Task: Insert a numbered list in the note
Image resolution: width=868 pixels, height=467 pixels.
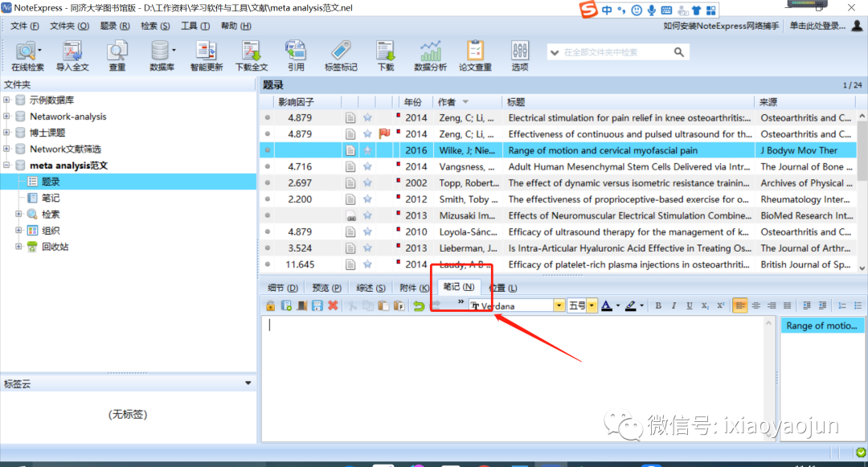Action: (842, 305)
